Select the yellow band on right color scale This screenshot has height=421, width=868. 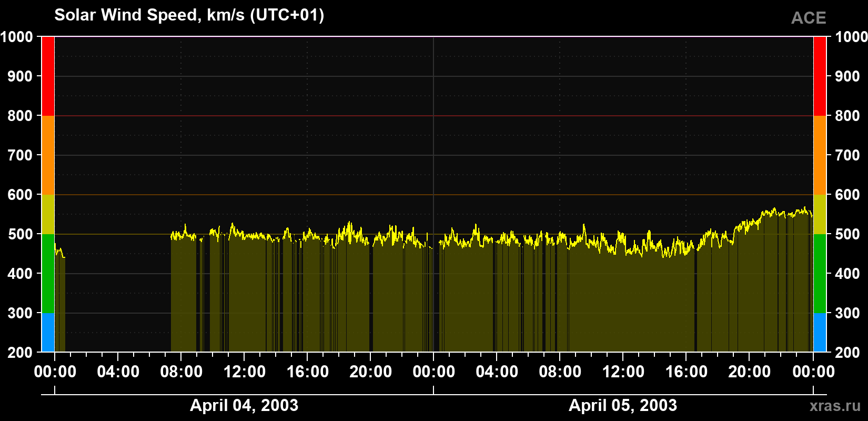point(820,214)
